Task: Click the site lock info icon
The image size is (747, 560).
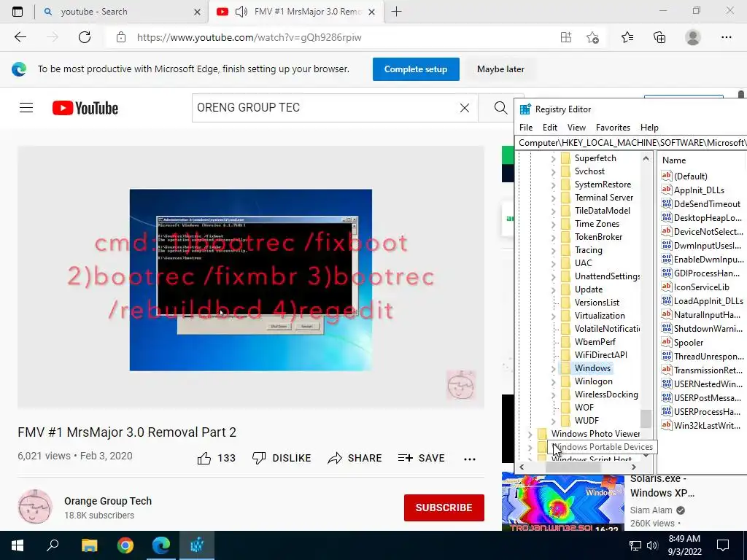Action: click(x=121, y=37)
